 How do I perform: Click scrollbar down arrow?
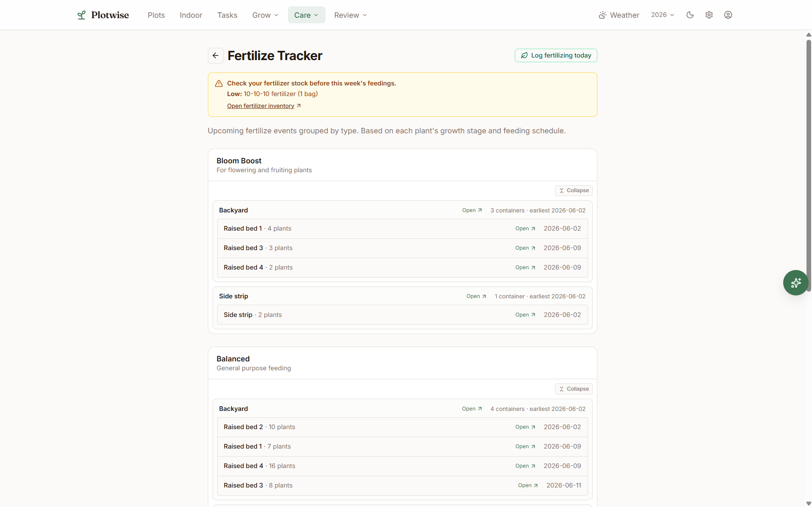pos(809,504)
